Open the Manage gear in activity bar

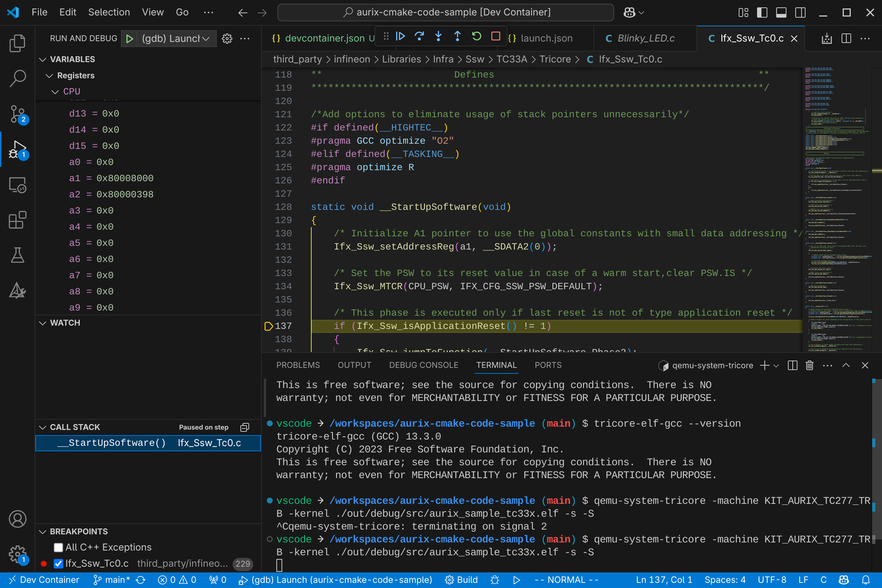(17, 554)
